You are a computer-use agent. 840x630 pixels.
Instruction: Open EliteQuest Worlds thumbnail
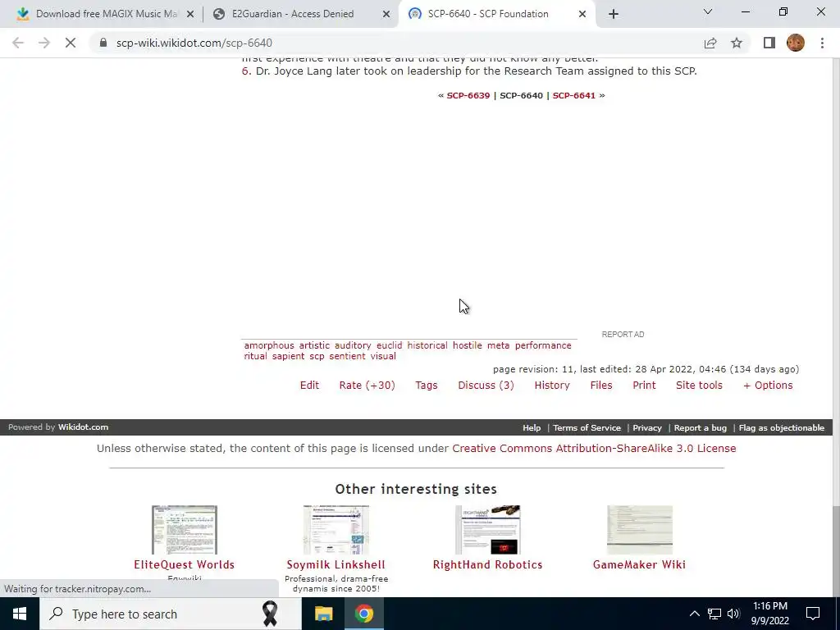185,530
